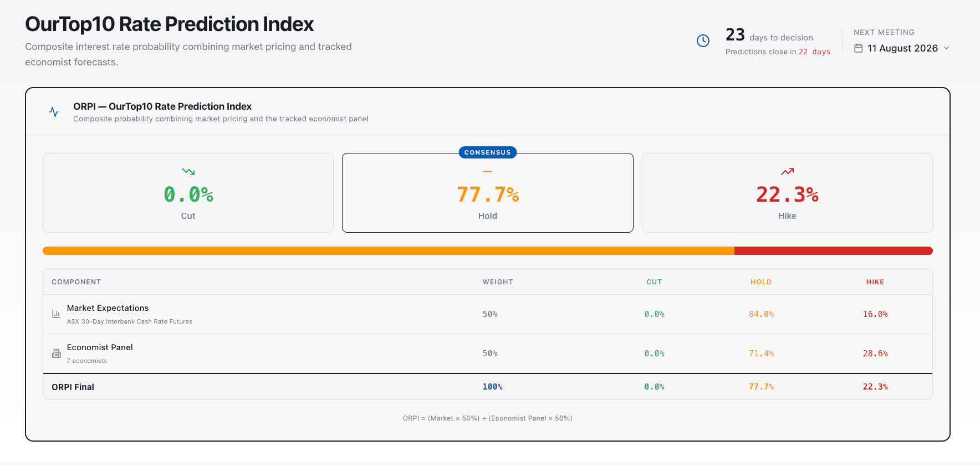Click the orange Hold segment of probability bar
Viewport: 980px width, 466px height.
pos(389,250)
